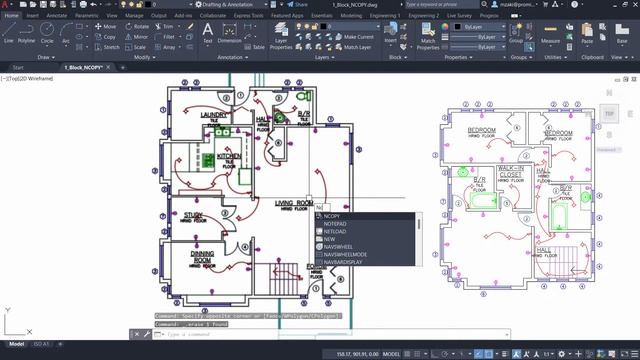640x360 pixels.
Task: Open the Insert ribbon tab
Action: coord(32,16)
